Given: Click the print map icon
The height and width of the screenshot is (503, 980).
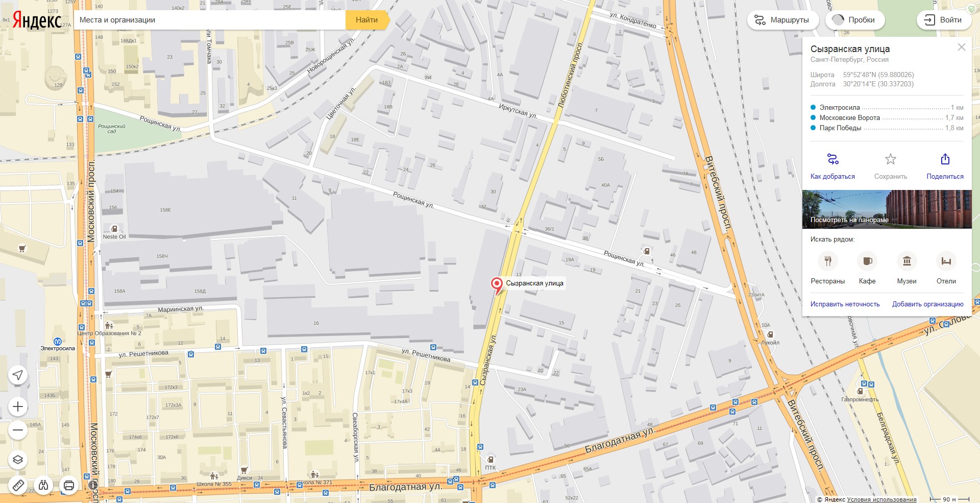Looking at the screenshot, I should coord(69,485).
